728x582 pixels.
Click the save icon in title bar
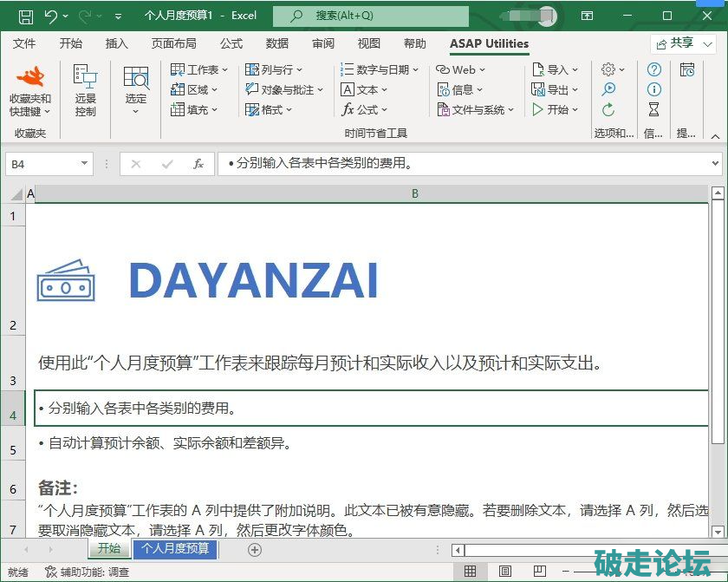click(25, 16)
